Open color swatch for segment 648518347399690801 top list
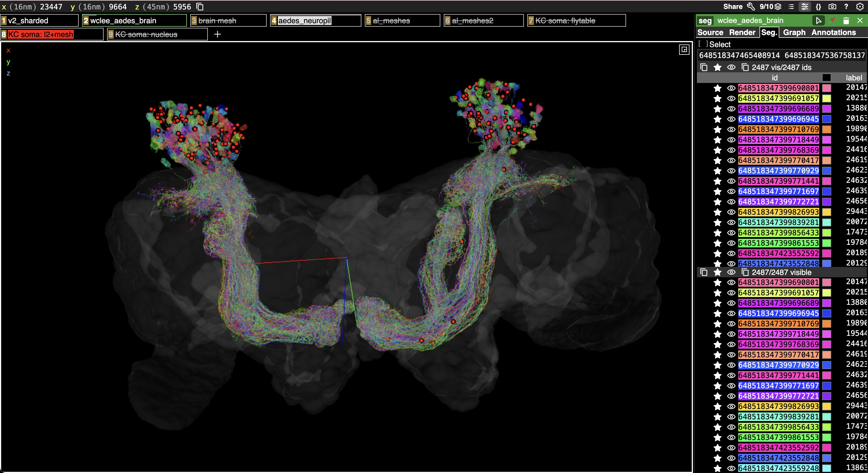This screenshot has height=473, width=868. click(827, 88)
